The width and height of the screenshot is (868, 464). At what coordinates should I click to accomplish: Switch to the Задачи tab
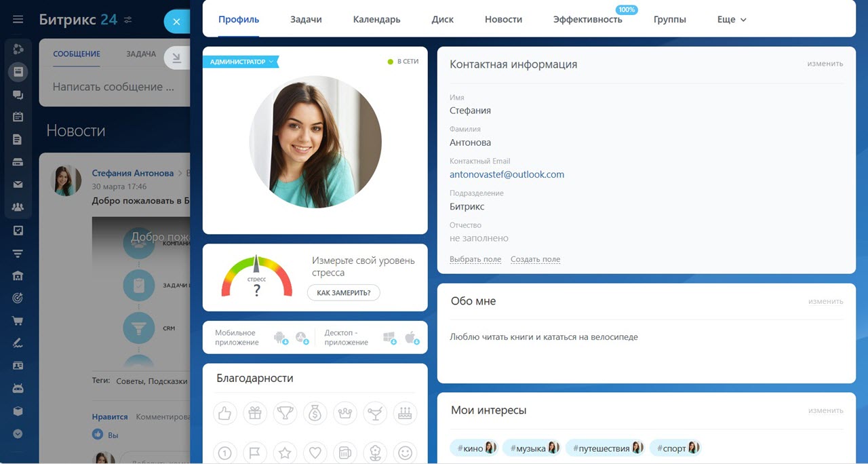(306, 20)
